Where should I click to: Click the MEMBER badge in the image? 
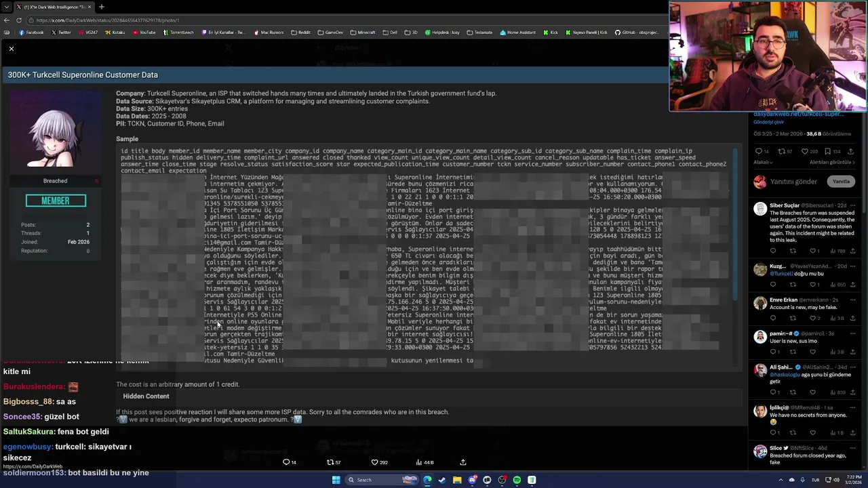56,201
